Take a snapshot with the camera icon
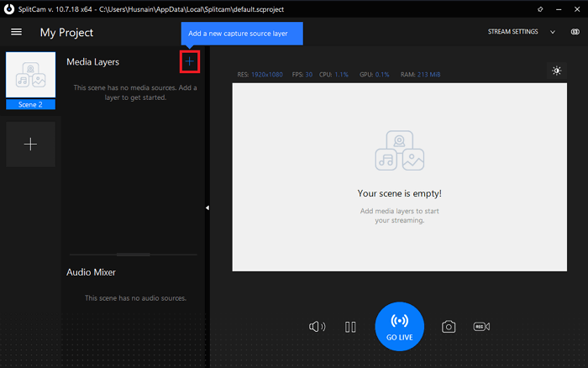This screenshot has height=368, width=588. [x=449, y=326]
